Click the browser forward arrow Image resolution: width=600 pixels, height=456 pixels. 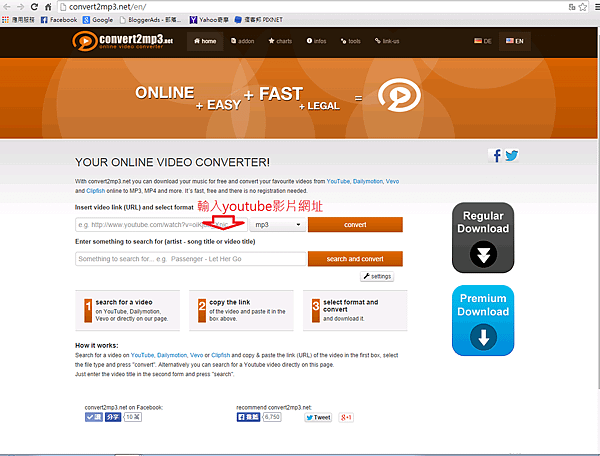(x=21, y=7)
